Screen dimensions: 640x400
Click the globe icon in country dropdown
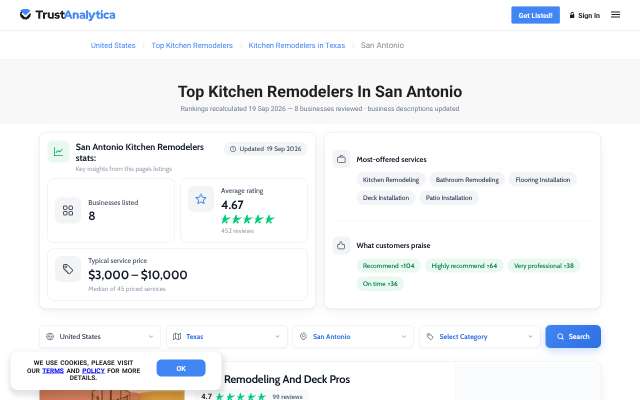(x=50, y=336)
